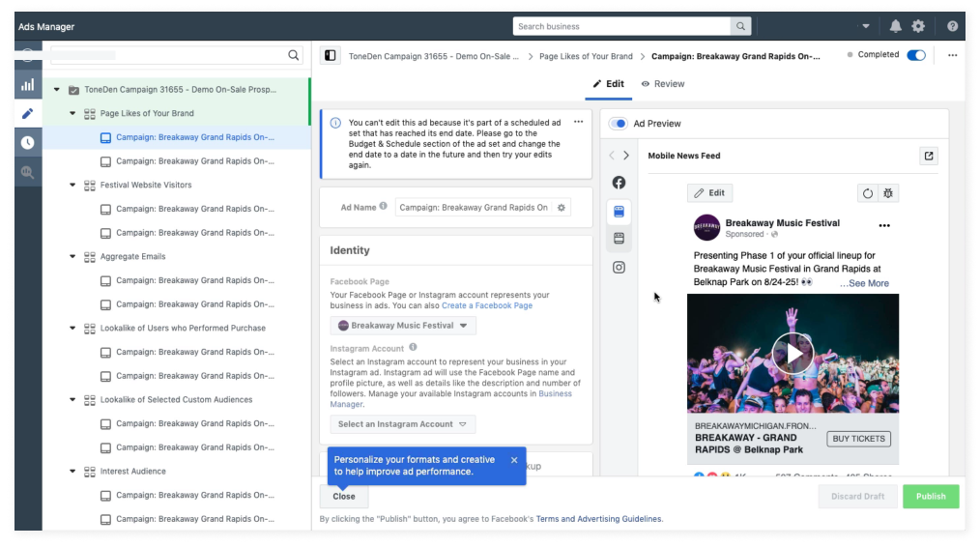Image resolution: width=980 pixels, height=547 pixels.
Task: Collapse the Festival Website Visitors ad set
Action: pyautogui.click(x=72, y=185)
